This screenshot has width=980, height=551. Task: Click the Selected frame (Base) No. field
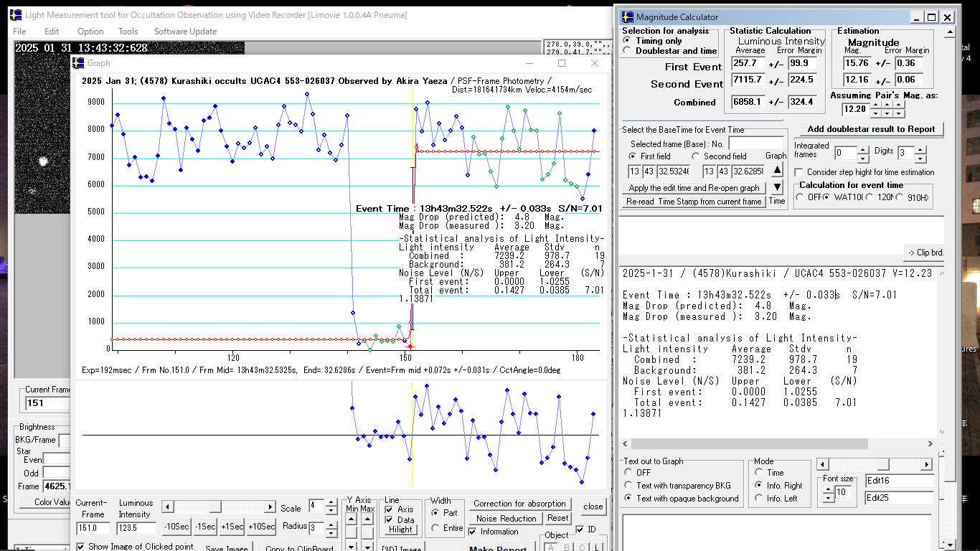(755, 143)
